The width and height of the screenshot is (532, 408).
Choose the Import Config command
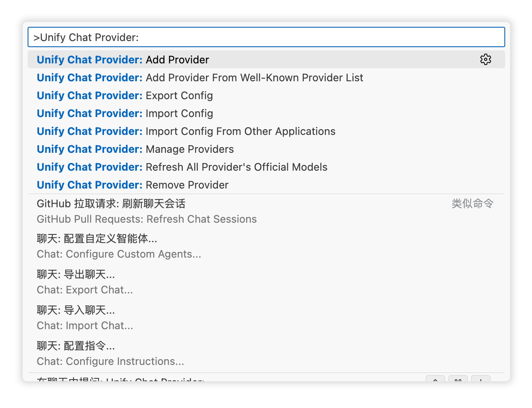point(266,113)
